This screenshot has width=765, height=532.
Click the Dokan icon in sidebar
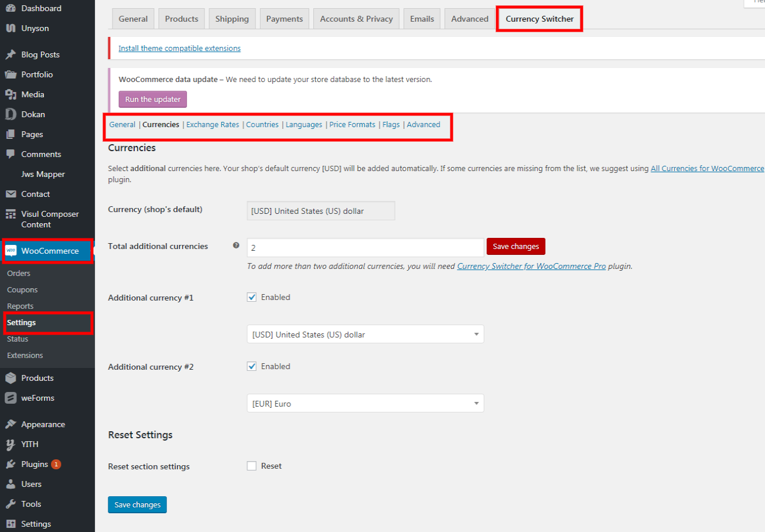(11, 114)
